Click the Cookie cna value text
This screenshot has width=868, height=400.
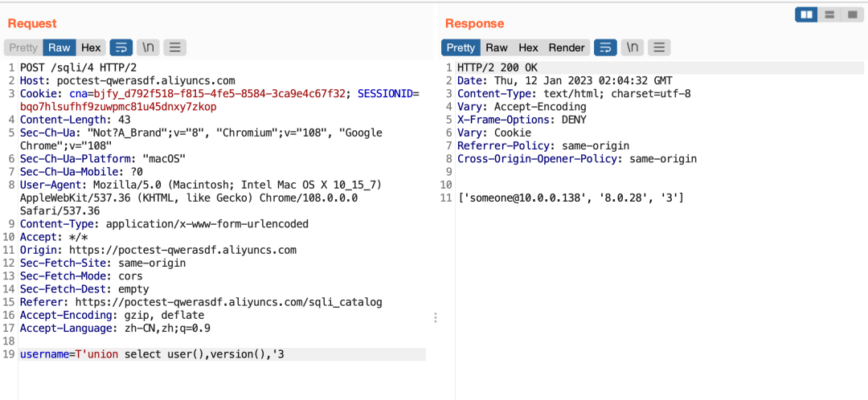click(x=219, y=93)
